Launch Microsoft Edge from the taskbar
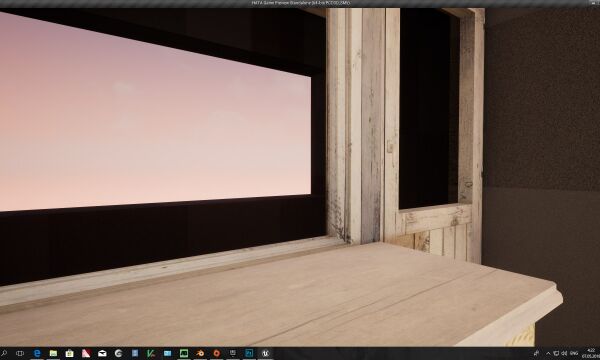This screenshot has width=600, height=360. click(37, 353)
